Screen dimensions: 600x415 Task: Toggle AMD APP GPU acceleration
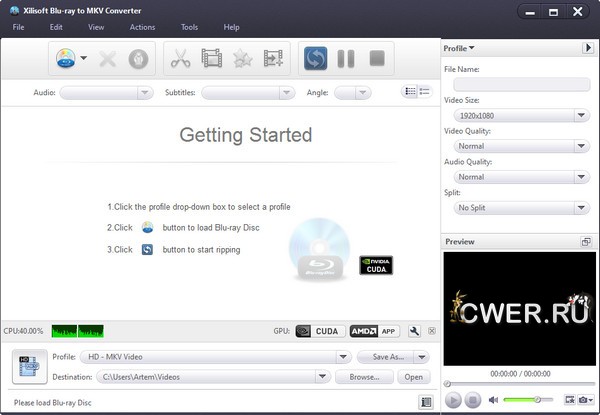(375, 331)
